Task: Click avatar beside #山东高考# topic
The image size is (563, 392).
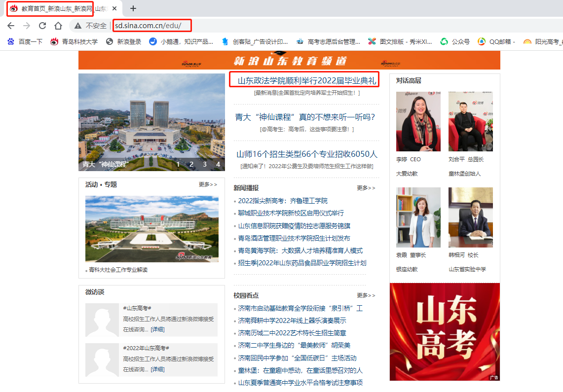Action: point(102,320)
